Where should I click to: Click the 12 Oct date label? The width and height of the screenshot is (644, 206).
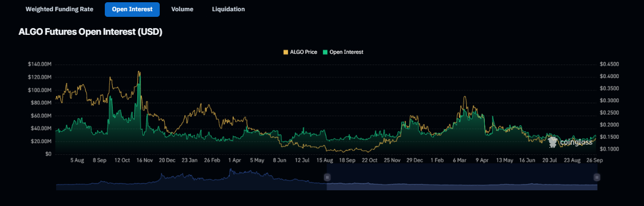coord(122,161)
